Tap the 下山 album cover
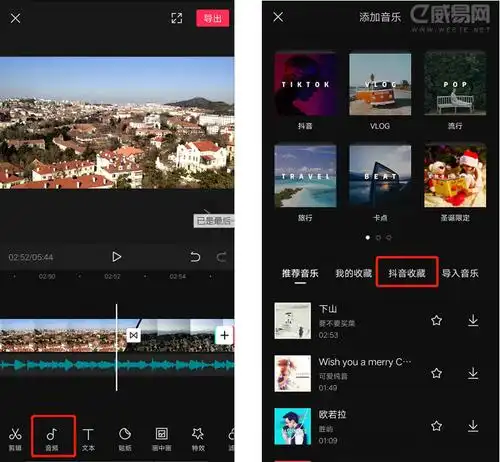500x462 pixels. point(292,321)
